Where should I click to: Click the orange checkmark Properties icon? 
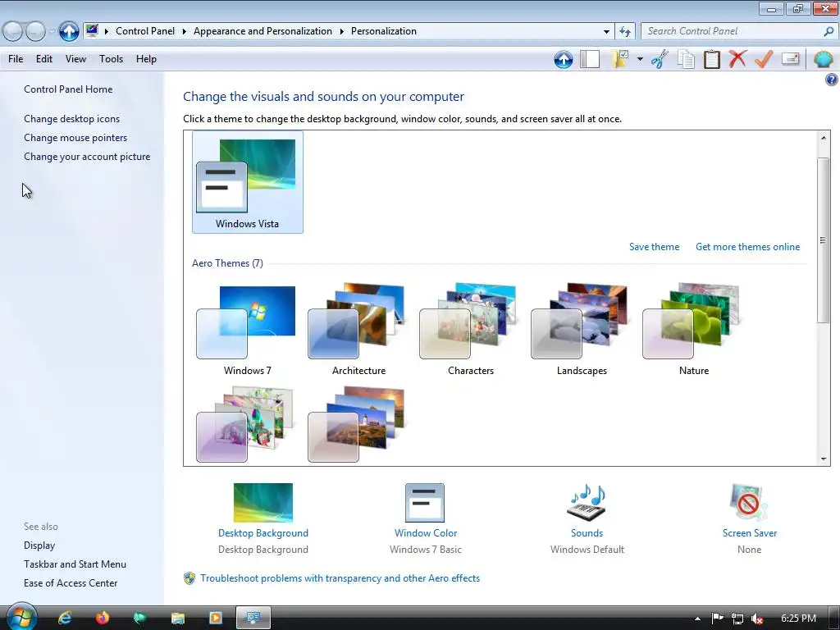coord(764,59)
